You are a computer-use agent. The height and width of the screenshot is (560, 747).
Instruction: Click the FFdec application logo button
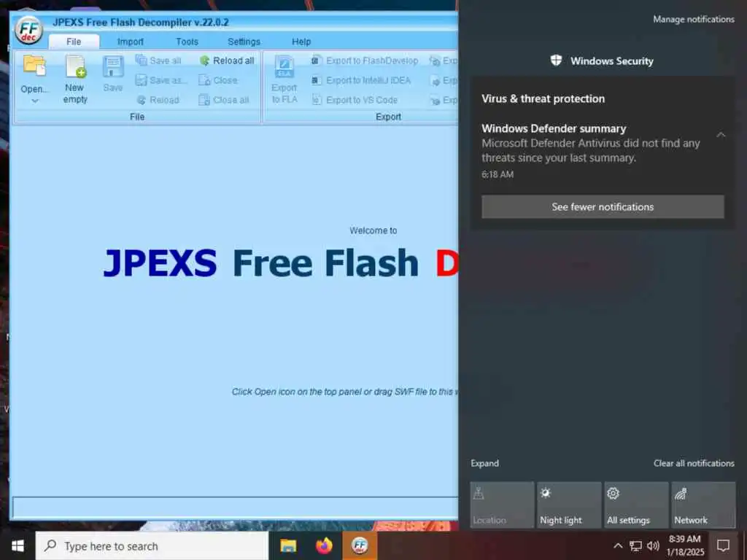tap(28, 29)
